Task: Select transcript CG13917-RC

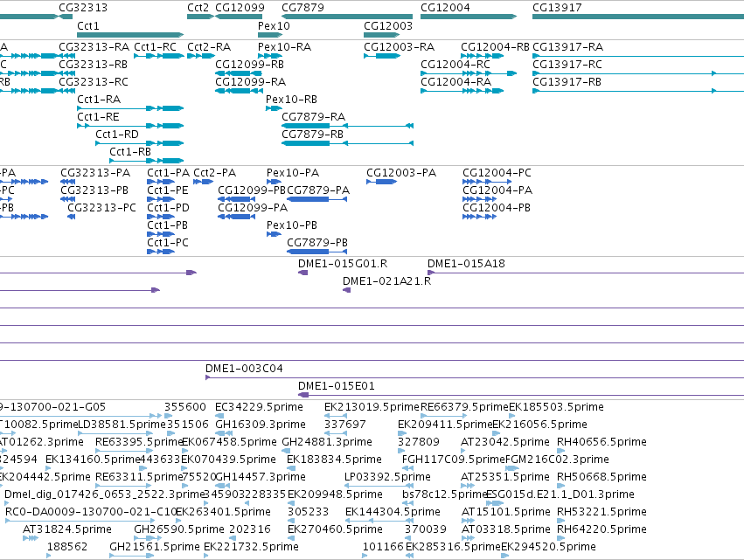Action: (x=638, y=73)
